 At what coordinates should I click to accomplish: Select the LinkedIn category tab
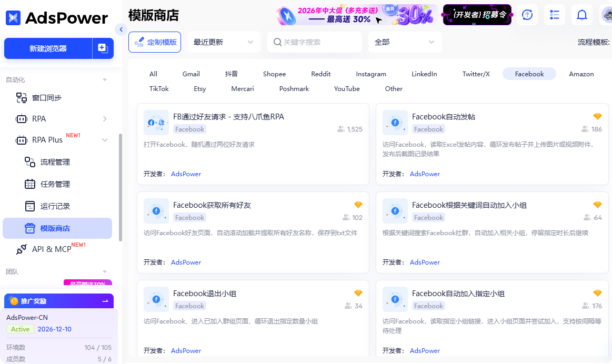click(x=424, y=74)
